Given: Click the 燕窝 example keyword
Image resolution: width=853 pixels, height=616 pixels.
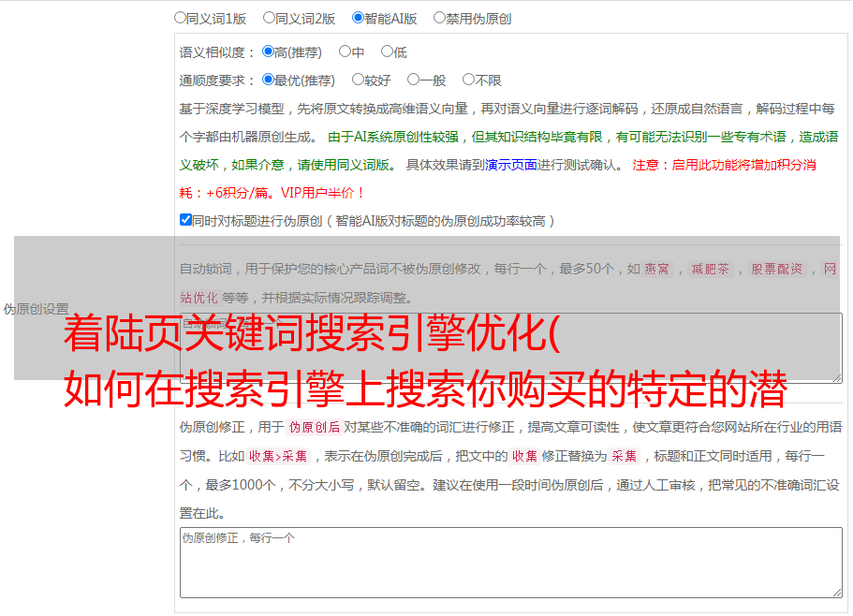Looking at the screenshot, I should [x=656, y=269].
